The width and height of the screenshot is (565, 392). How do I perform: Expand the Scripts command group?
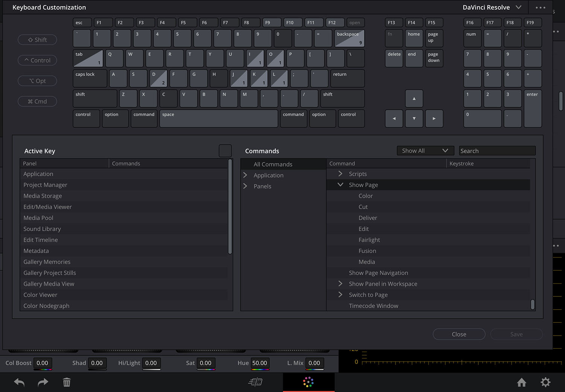(x=340, y=174)
